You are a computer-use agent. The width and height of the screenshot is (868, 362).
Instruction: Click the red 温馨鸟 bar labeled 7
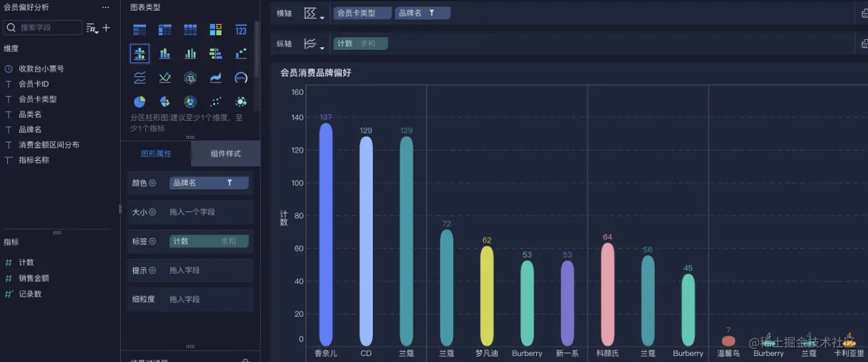click(729, 341)
